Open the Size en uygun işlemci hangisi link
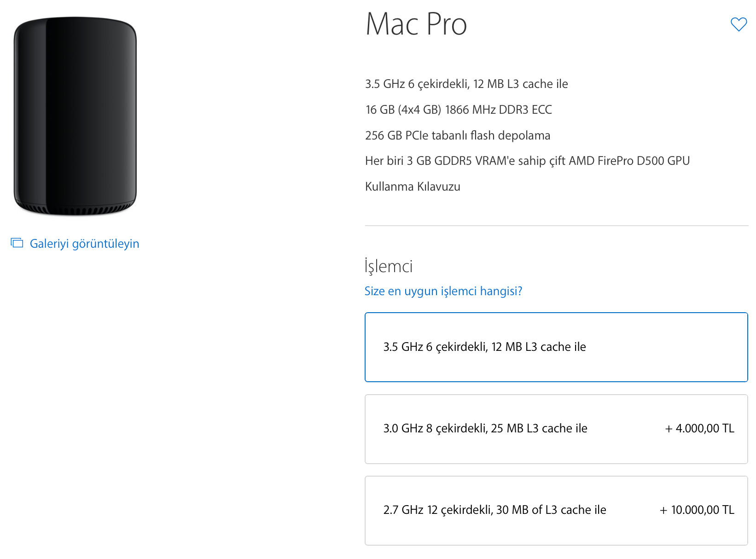The image size is (756, 559). [443, 291]
